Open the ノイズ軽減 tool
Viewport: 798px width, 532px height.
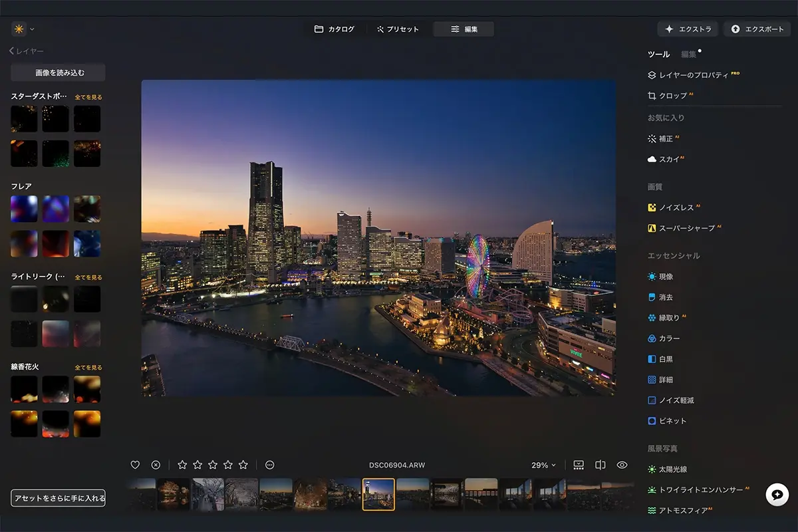pos(671,400)
